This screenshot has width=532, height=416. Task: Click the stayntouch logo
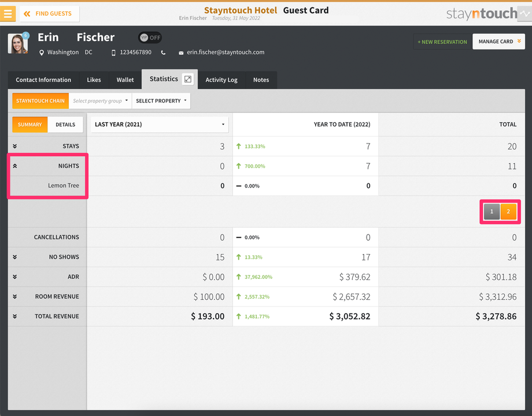coord(482,13)
